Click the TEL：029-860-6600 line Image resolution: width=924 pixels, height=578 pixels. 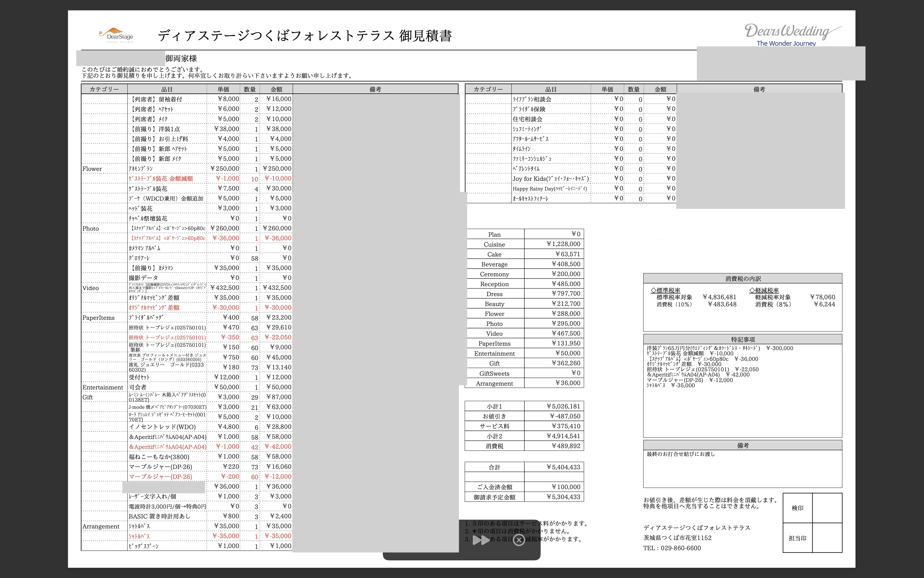pyautogui.click(x=672, y=548)
